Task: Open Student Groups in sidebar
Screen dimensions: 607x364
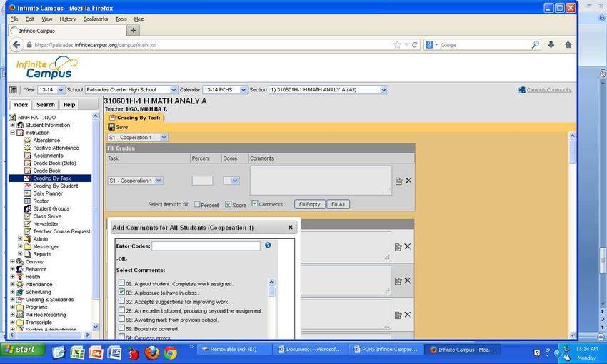Action: (x=51, y=208)
